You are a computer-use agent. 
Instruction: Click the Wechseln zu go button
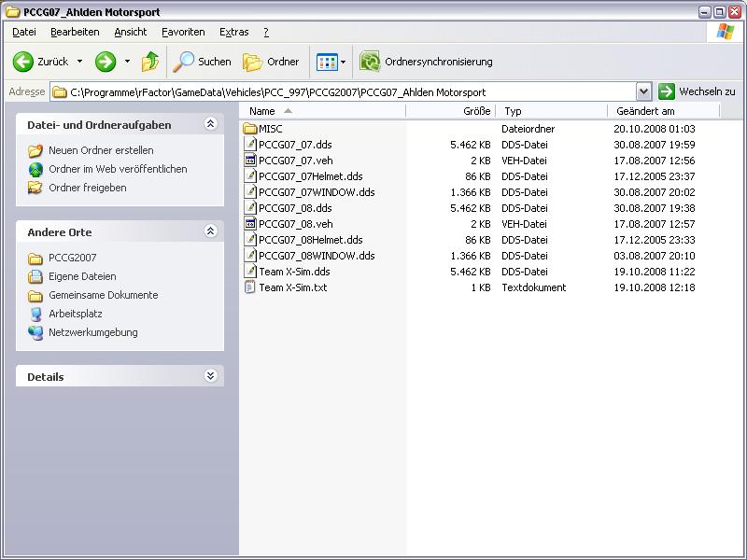click(x=697, y=91)
